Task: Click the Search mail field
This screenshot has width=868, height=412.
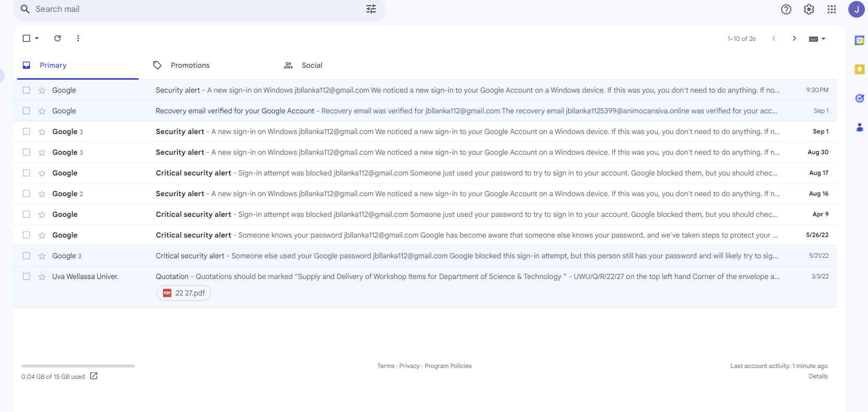Action: pos(199,9)
